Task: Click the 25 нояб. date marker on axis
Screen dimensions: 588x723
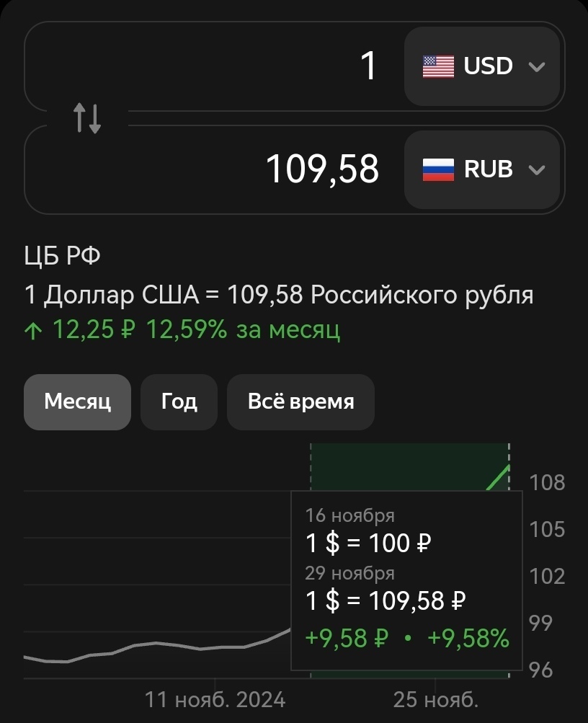Action: click(x=436, y=700)
